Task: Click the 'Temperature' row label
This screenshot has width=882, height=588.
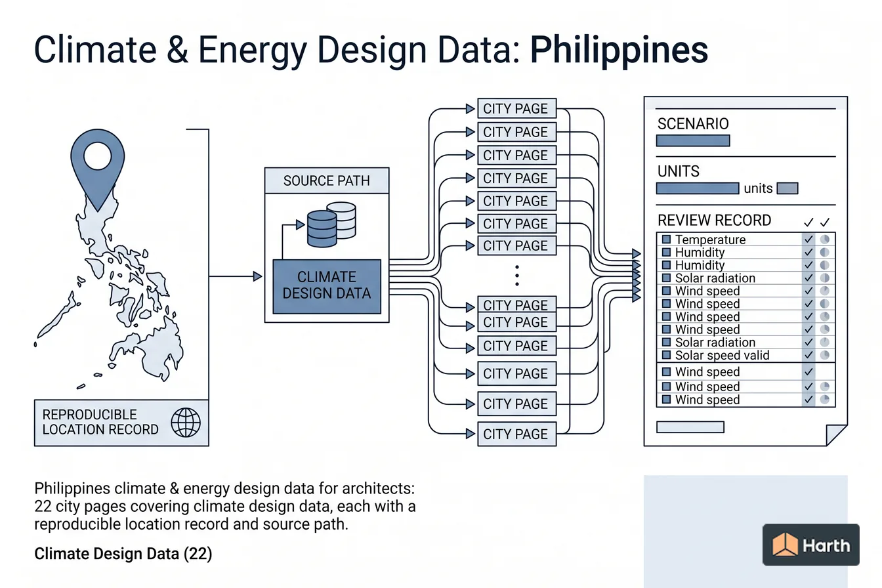Action: (710, 240)
